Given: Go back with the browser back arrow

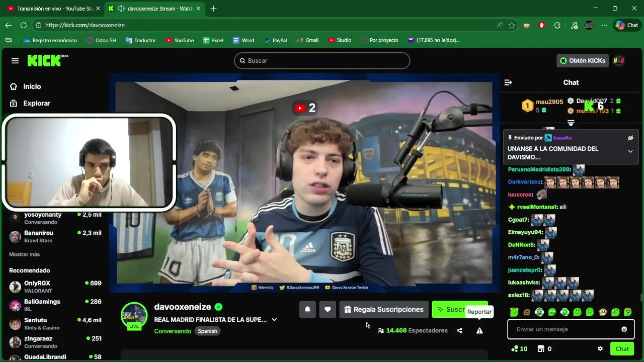Looking at the screenshot, I should coord(9,25).
